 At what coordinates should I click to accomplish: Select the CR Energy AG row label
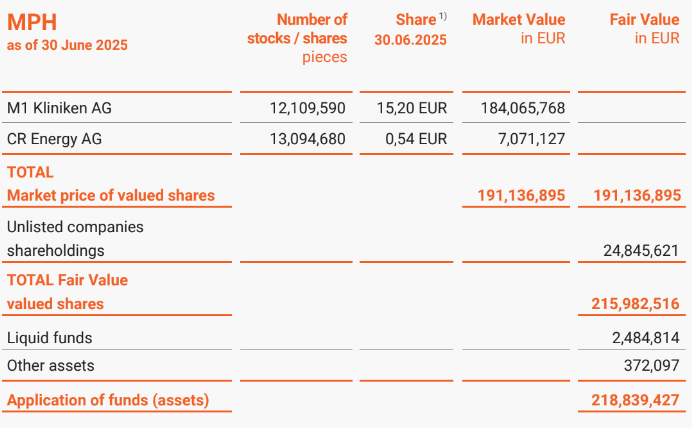(x=54, y=139)
